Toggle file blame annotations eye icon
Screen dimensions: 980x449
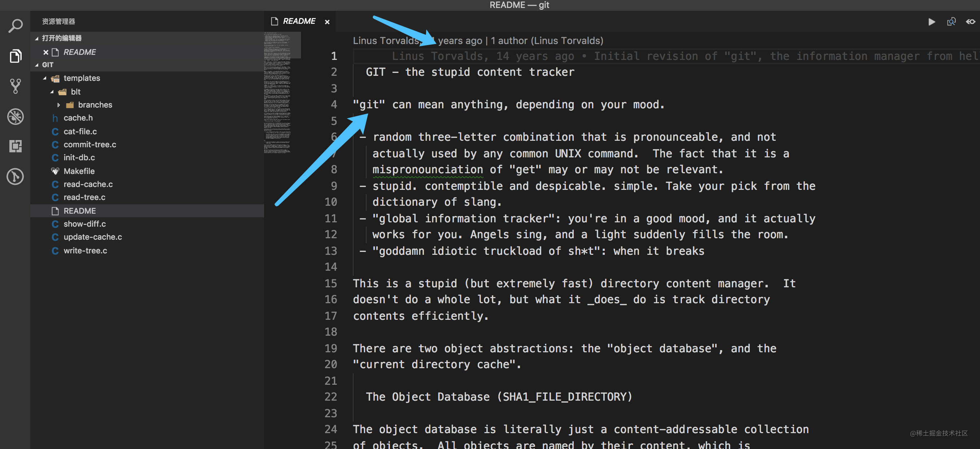[971, 22]
